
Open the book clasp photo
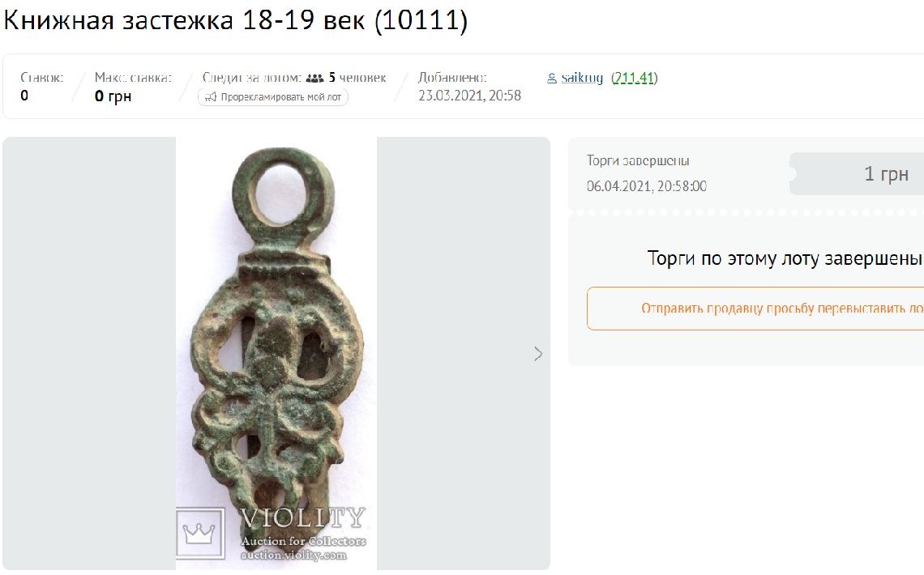point(276,353)
